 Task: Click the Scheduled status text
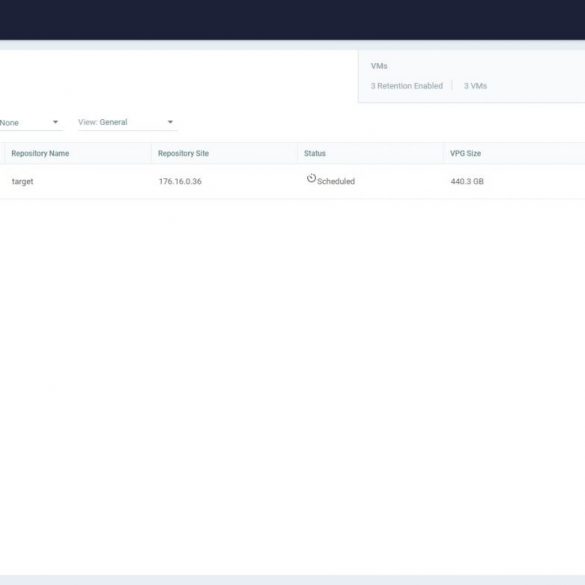pyautogui.click(x=336, y=181)
